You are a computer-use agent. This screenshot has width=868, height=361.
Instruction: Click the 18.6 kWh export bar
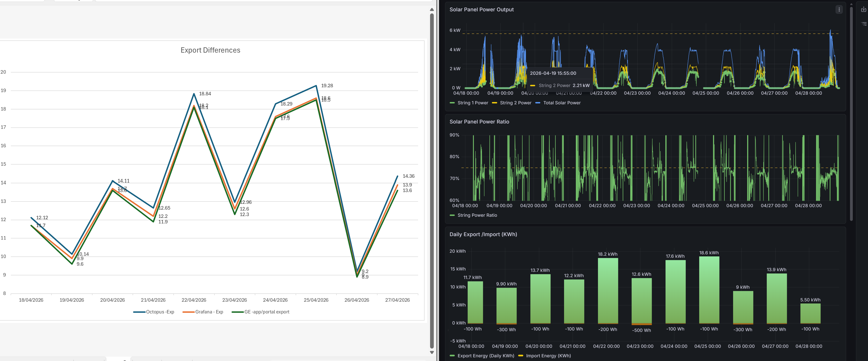click(709, 290)
